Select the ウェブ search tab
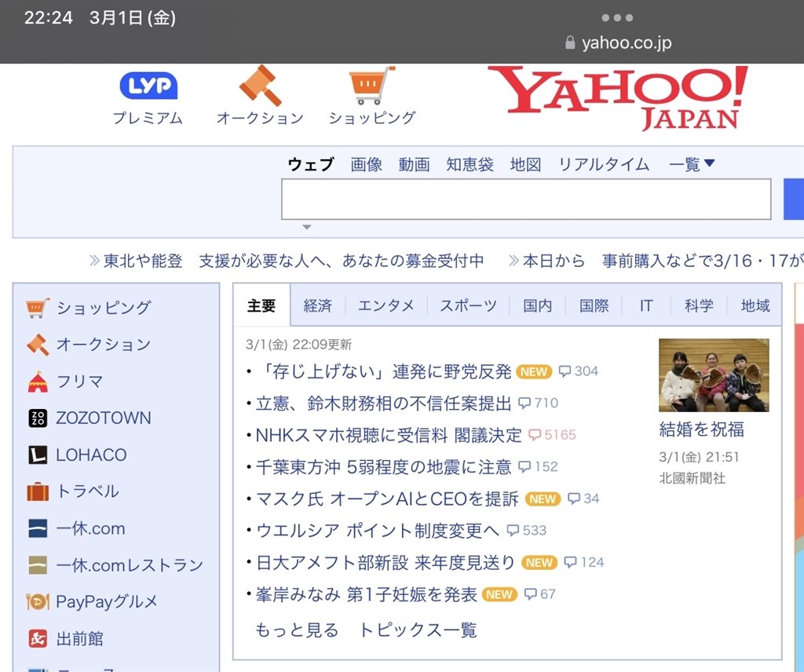Viewport: 804px width, 672px height. coord(311,164)
